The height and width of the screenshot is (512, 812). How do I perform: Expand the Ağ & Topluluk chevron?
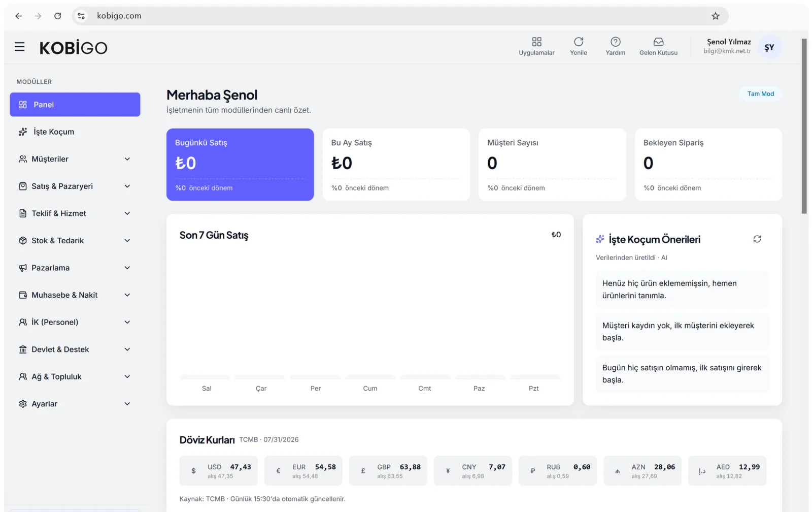click(x=127, y=376)
